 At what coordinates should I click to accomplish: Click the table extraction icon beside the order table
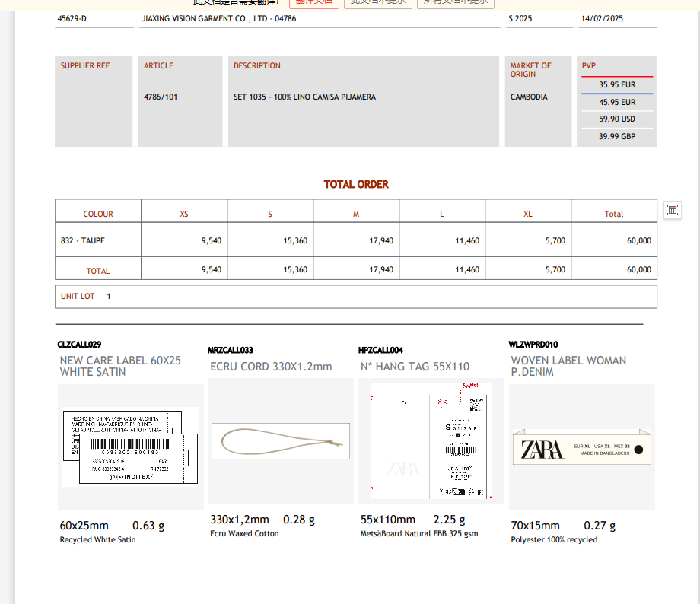[672, 210]
